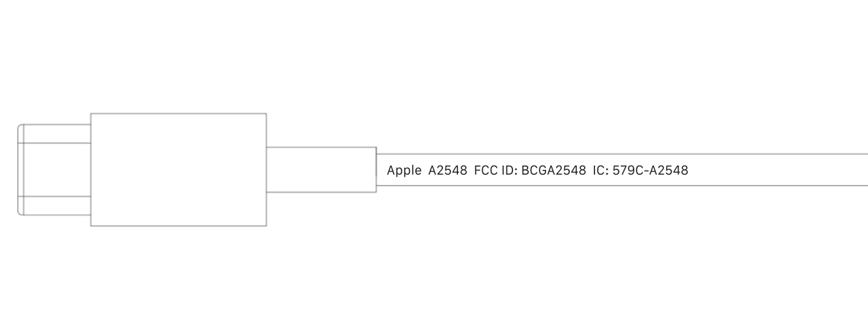Click the final A2548 after the hyphen
Viewport: 868px width, 323px height.
tap(669, 171)
